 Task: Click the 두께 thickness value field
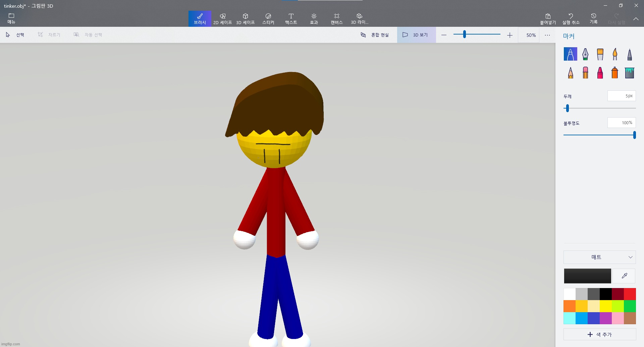622,96
